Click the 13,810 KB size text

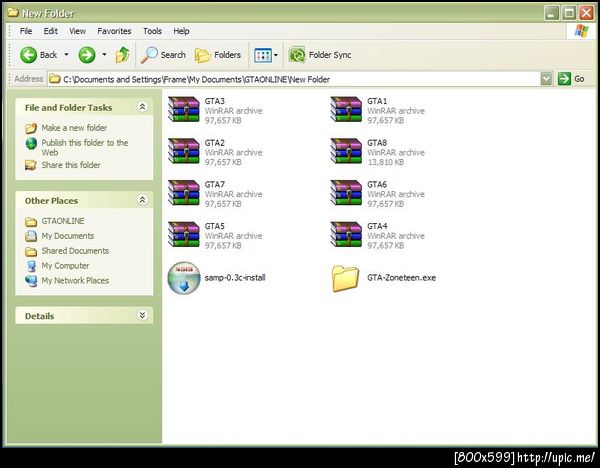point(385,162)
